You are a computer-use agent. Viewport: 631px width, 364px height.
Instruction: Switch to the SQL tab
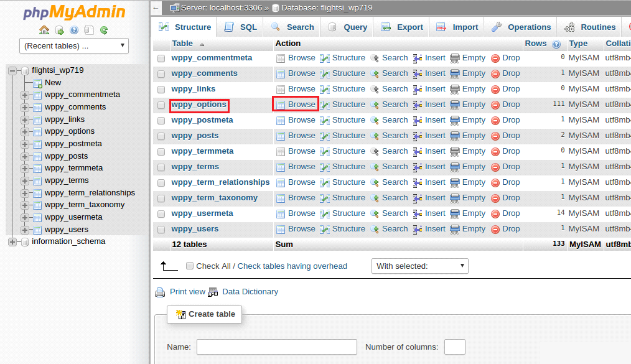(240, 27)
